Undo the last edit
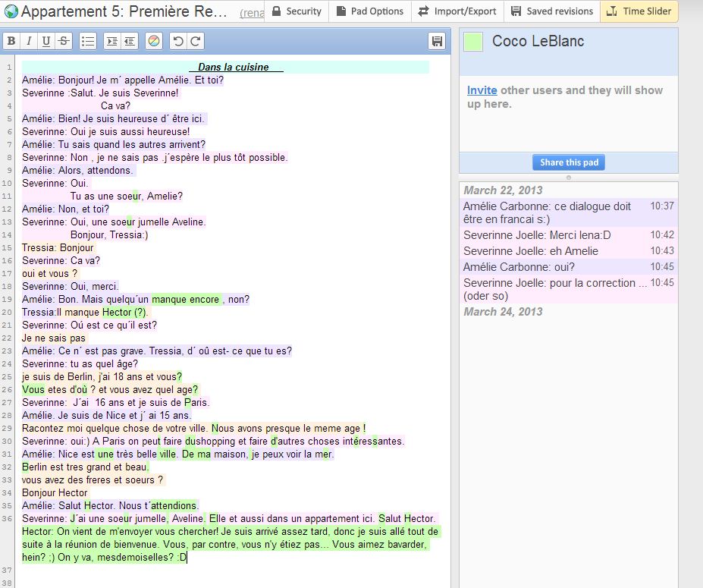Image resolution: width=703 pixels, height=588 pixels. [x=177, y=42]
